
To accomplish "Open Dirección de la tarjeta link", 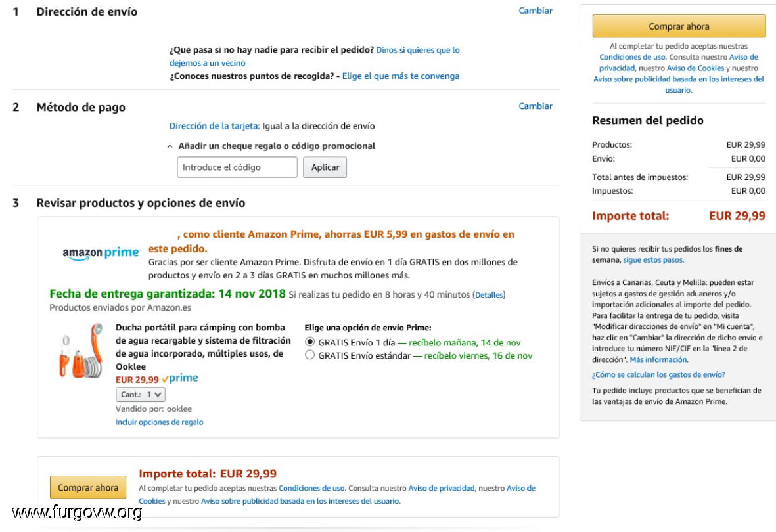I will [214, 126].
